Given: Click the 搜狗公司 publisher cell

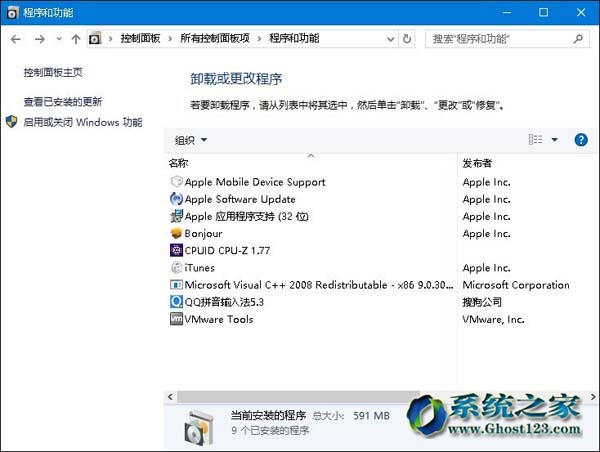Looking at the screenshot, I should pyautogui.click(x=482, y=302).
